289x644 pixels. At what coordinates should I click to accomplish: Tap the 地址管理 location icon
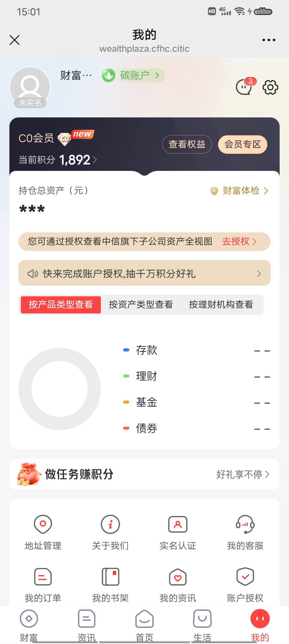click(43, 524)
